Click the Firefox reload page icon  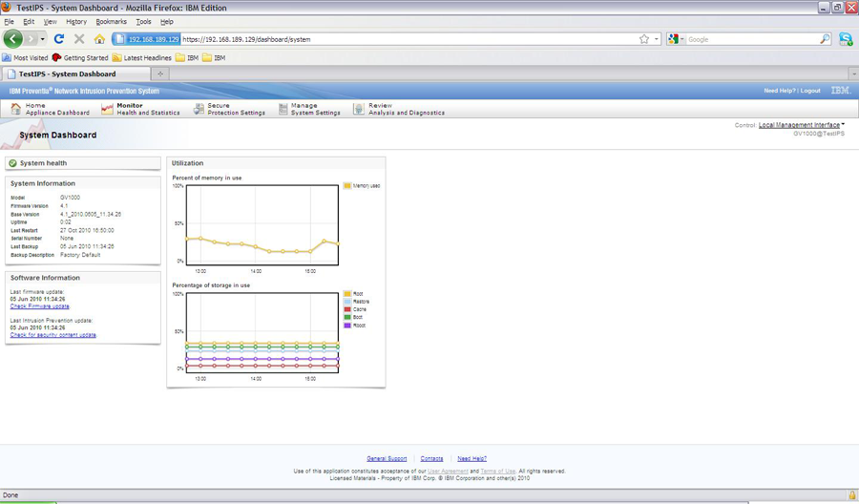(x=58, y=39)
